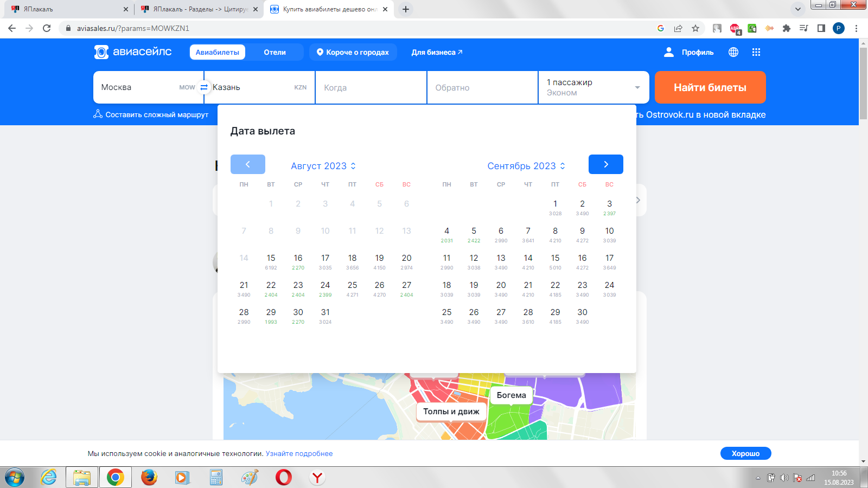Viewport: 868px width, 488px height.
Task: Click the profile person icon
Action: point(669,52)
